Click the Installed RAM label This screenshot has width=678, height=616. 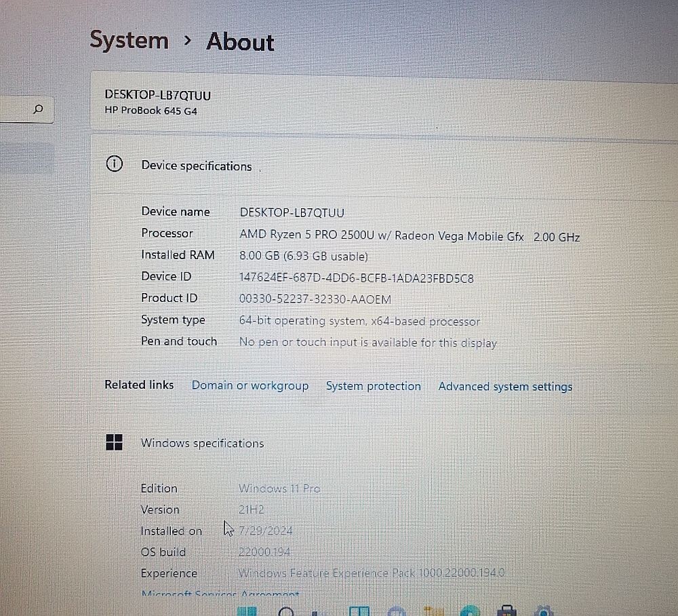pyautogui.click(x=178, y=255)
